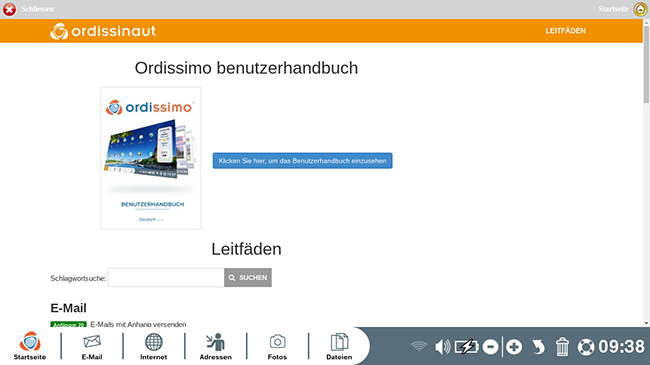Open the Startseite home icon at top right
Viewport: 650px width, 365px height.
[640, 9]
